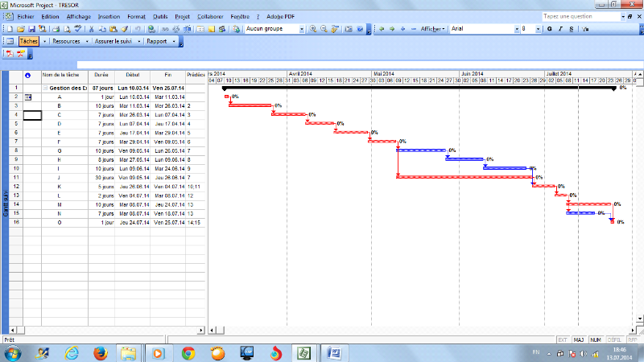Open the Collaborer menu

pos(210,17)
